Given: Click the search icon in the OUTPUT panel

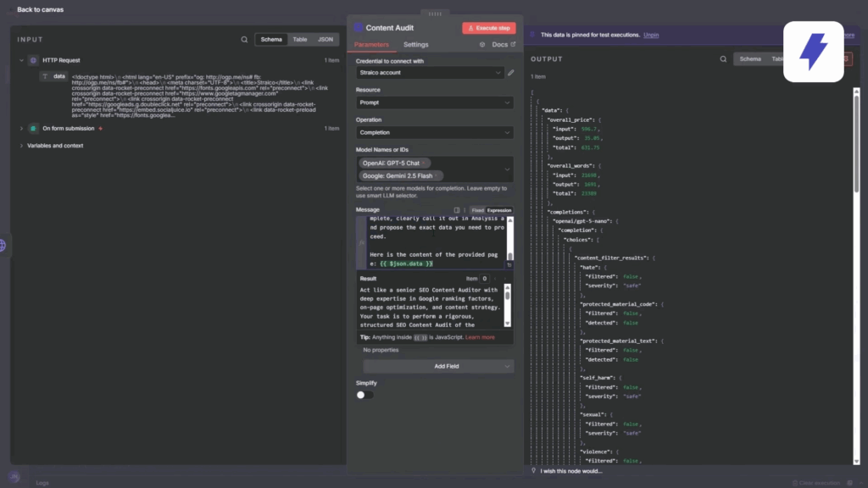Looking at the screenshot, I should click(x=723, y=59).
